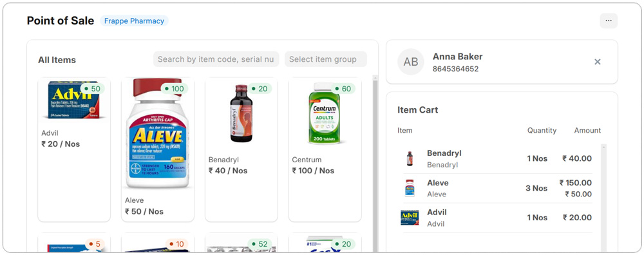Click the search by item code field
The height and width of the screenshot is (255, 644).
click(216, 59)
